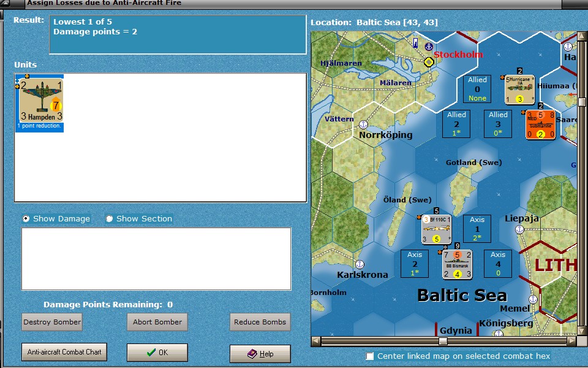The width and height of the screenshot is (588, 368).
Task: Select the Show Damage radio button
Action: pos(26,218)
